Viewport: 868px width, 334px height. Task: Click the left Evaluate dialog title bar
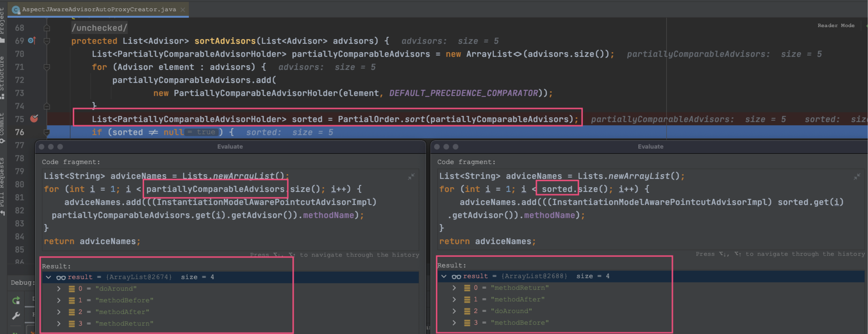click(230, 147)
